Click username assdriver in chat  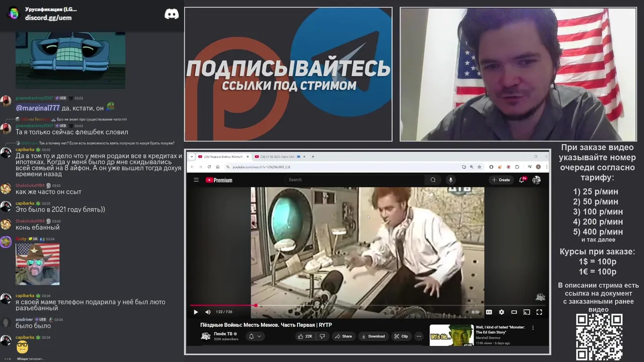click(24, 319)
